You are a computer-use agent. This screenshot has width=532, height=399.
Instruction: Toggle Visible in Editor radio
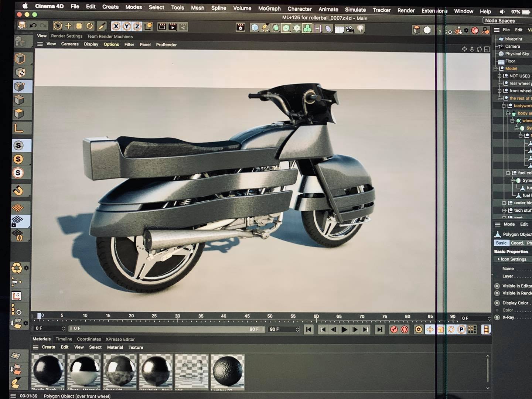[497, 286]
